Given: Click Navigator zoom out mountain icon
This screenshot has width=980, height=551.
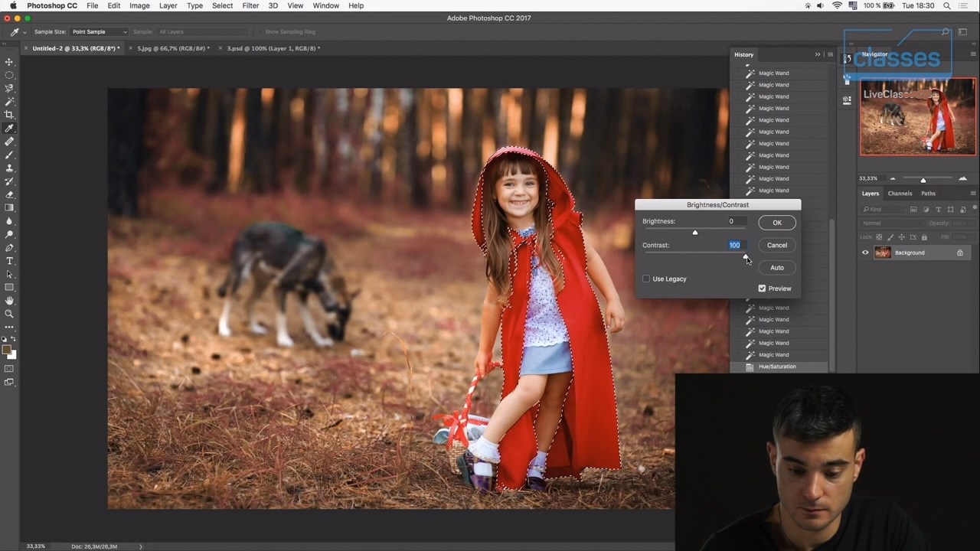Looking at the screenshot, I should coord(892,178).
